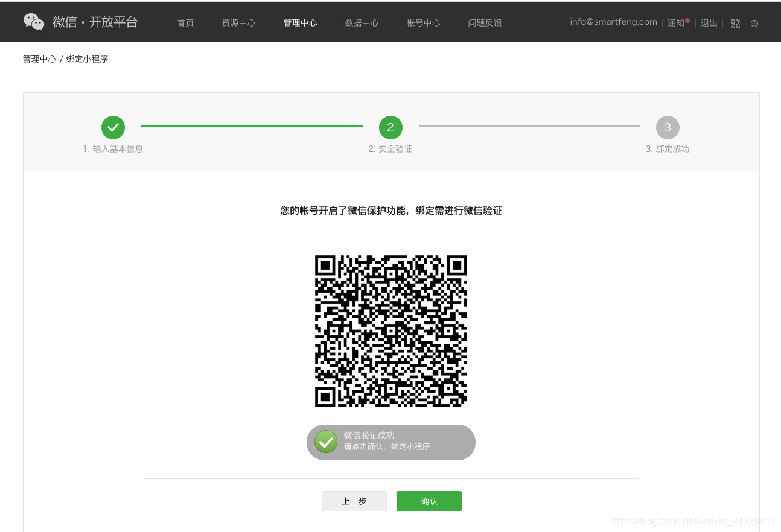Open the 通知 notifications link

point(676,23)
